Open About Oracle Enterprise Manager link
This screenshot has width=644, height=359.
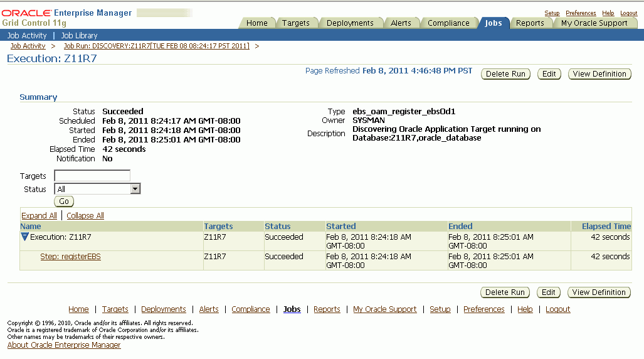(64, 345)
